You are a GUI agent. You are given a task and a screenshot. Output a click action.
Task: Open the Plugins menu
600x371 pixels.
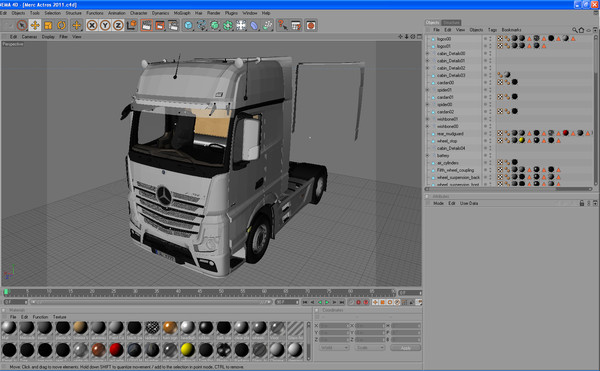coord(231,13)
